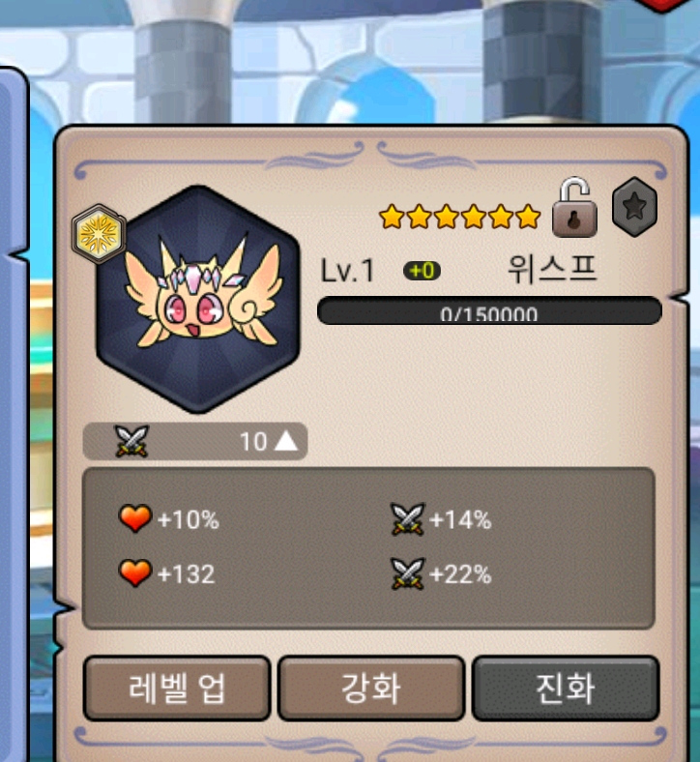Image resolution: width=700 pixels, height=762 pixels.
Task: Tap the heart icon beside +132
Action: click(x=135, y=572)
